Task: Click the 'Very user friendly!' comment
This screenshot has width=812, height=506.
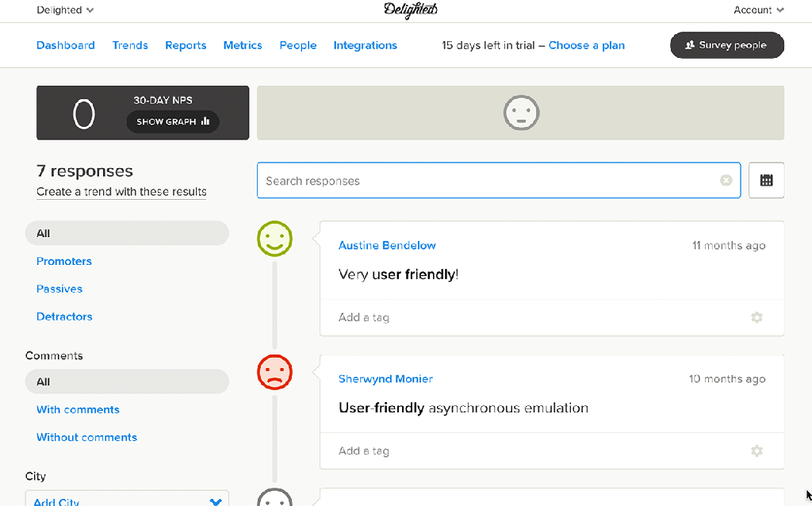Action: [x=398, y=274]
